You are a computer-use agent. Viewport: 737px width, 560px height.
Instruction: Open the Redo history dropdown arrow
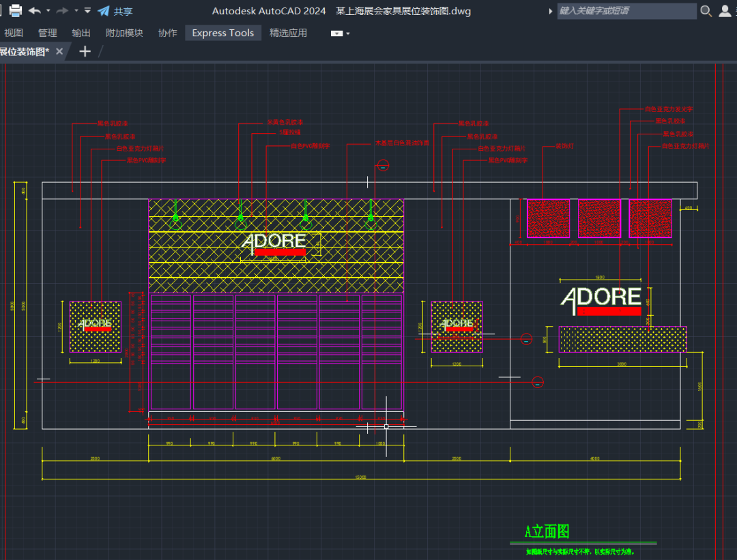point(76,10)
